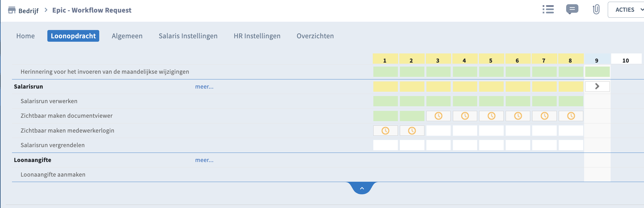Click yellow Salarisrun cell for period 4
Viewport: 644px width, 208px height.
(465, 87)
